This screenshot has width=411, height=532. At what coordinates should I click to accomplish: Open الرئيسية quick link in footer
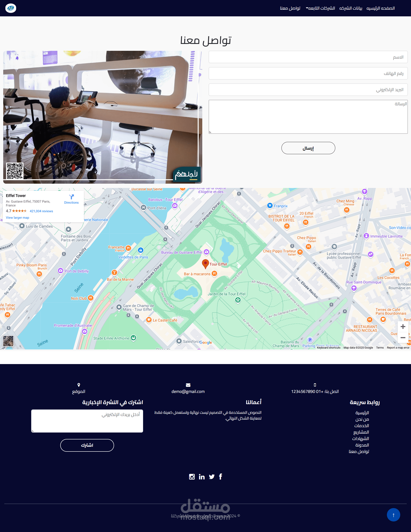tap(362, 413)
